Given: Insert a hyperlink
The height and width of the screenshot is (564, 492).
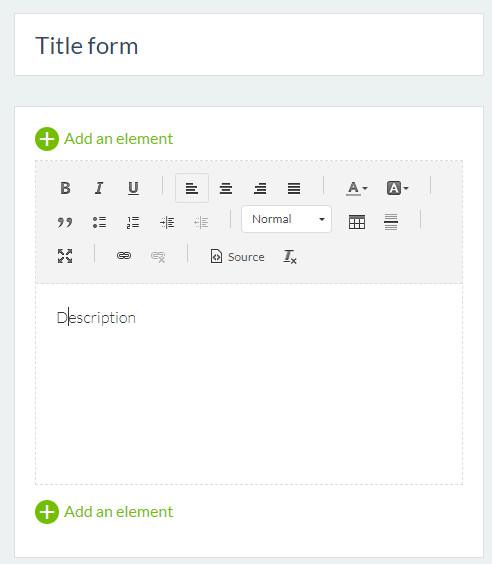Looking at the screenshot, I should (124, 256).
